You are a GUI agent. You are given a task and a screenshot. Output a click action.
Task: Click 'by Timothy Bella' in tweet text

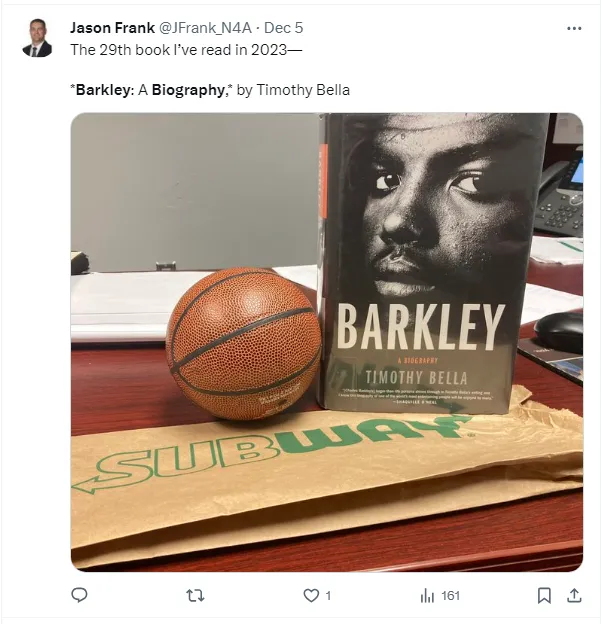tap(293, 90)
